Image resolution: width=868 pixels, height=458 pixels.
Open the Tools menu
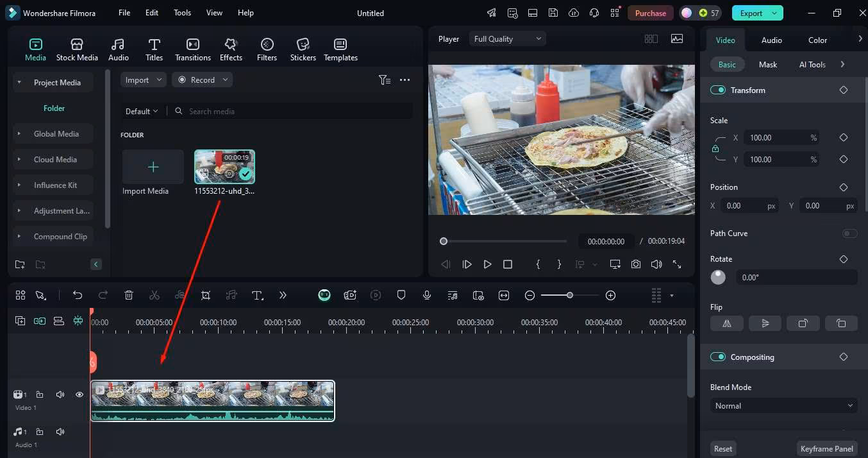tap(182, 13)
